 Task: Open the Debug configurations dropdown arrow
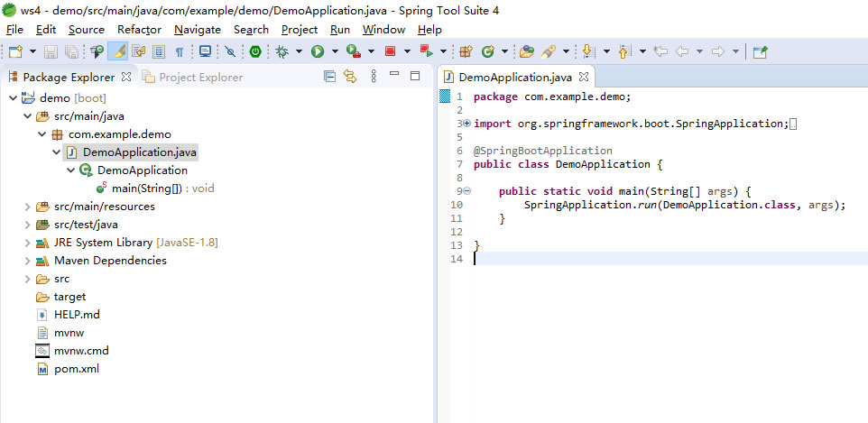click(299, 52)
